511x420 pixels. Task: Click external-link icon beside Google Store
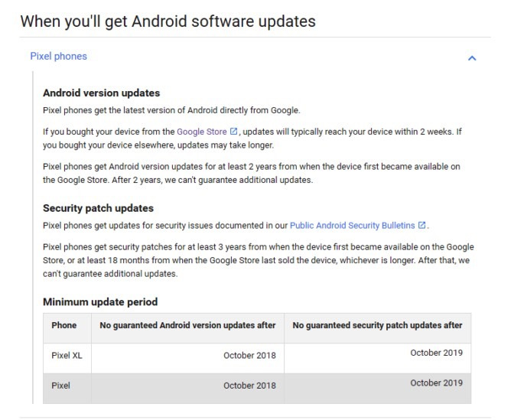click(234, 132)
